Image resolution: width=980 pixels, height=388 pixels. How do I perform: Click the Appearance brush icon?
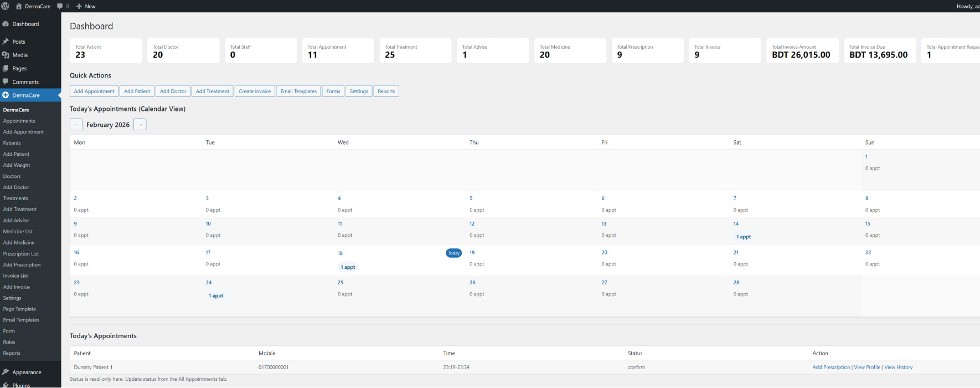coord(6,372)
